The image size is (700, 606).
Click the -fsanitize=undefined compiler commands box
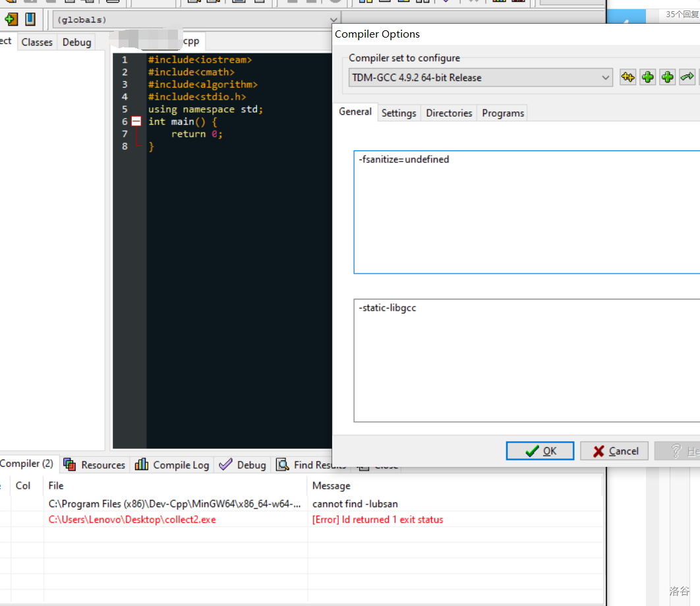[x=527, y=212]
